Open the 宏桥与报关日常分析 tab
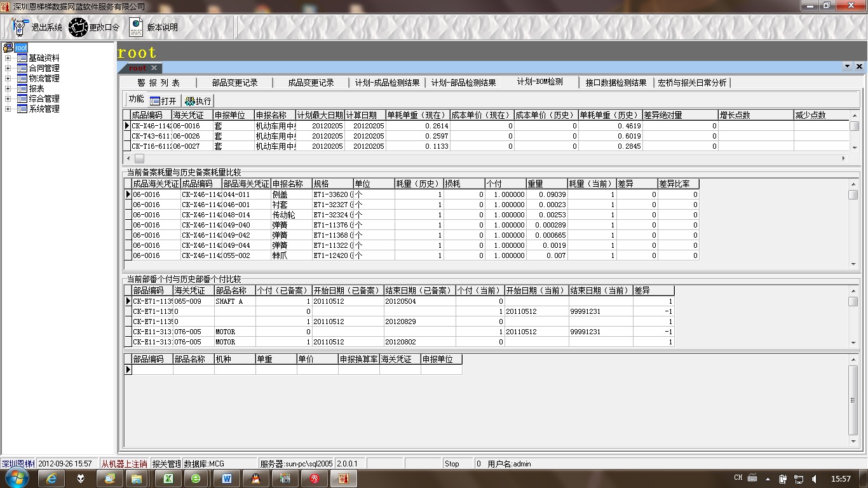Image resolution: width=868 pixels, height=488 pixels. coord(692,83)
